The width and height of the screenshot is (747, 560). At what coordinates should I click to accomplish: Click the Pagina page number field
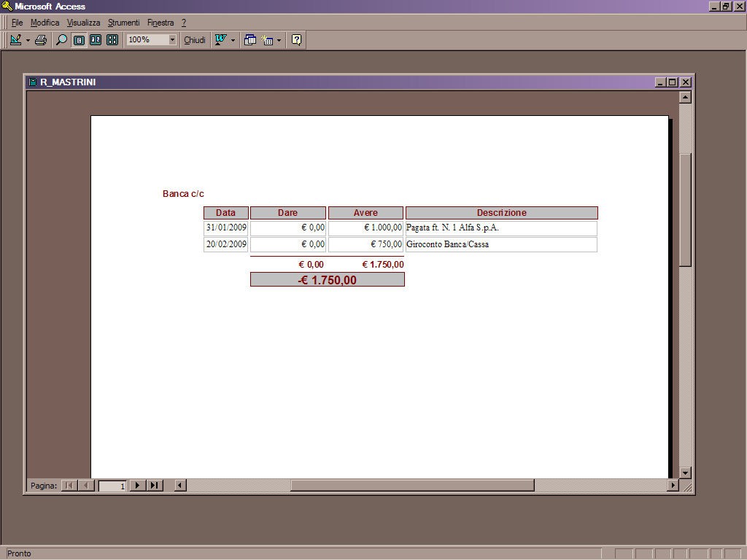(x=112, y=486)
